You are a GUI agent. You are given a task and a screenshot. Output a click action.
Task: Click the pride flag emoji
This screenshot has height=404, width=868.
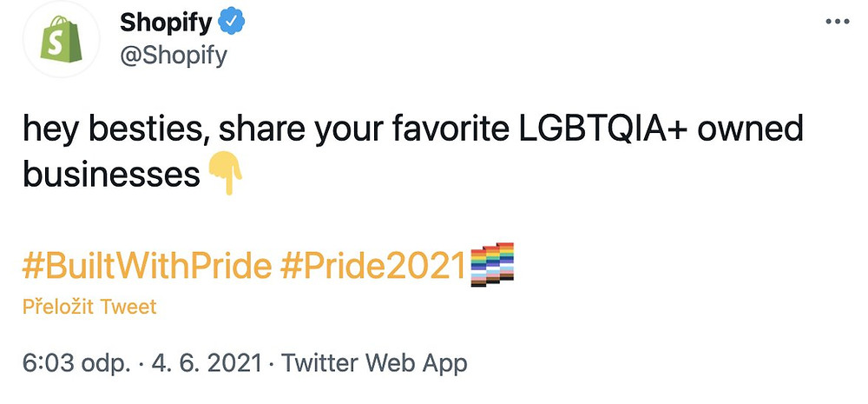492,264
